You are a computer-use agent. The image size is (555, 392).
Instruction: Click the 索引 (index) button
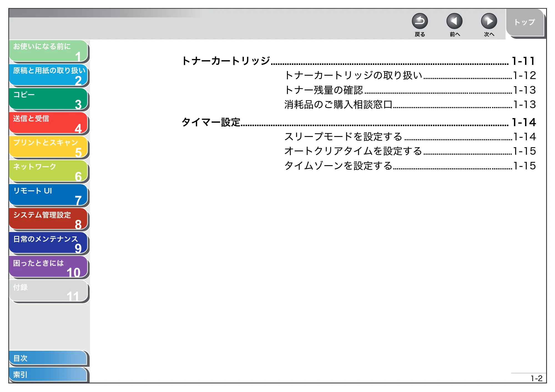coord(48,375)
